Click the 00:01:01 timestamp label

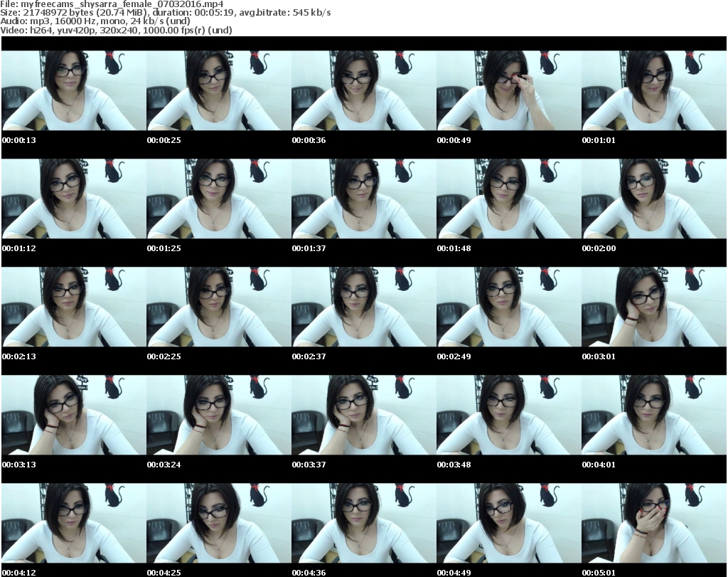pyautogui.click(x=599, y=140)
